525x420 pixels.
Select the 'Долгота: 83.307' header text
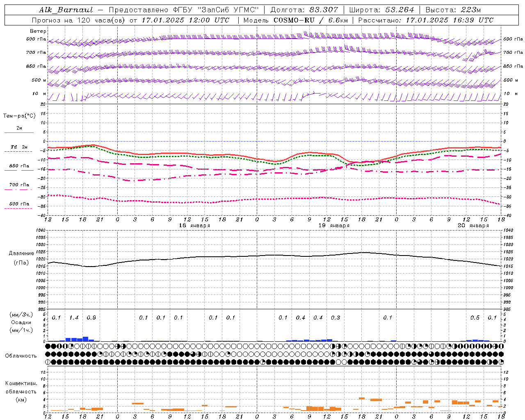point(304,10)
